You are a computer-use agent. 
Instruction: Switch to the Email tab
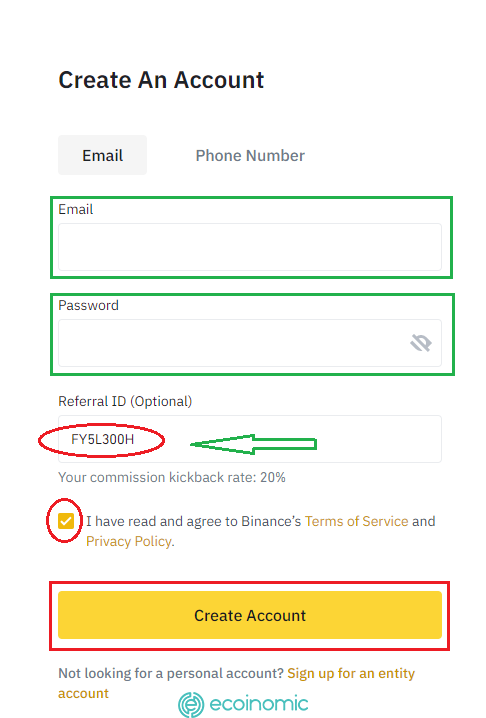coord(102,155)
